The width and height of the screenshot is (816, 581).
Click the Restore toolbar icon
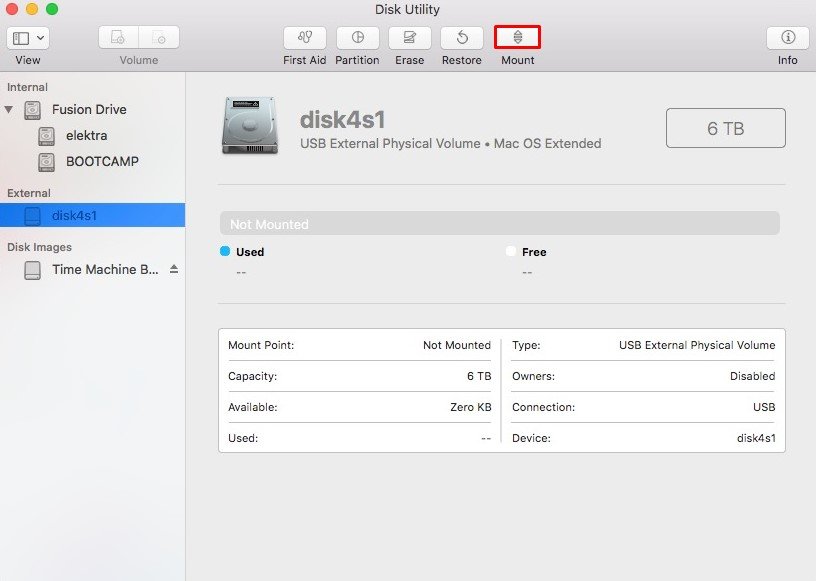pyautogui.click(x=462, y=38)
